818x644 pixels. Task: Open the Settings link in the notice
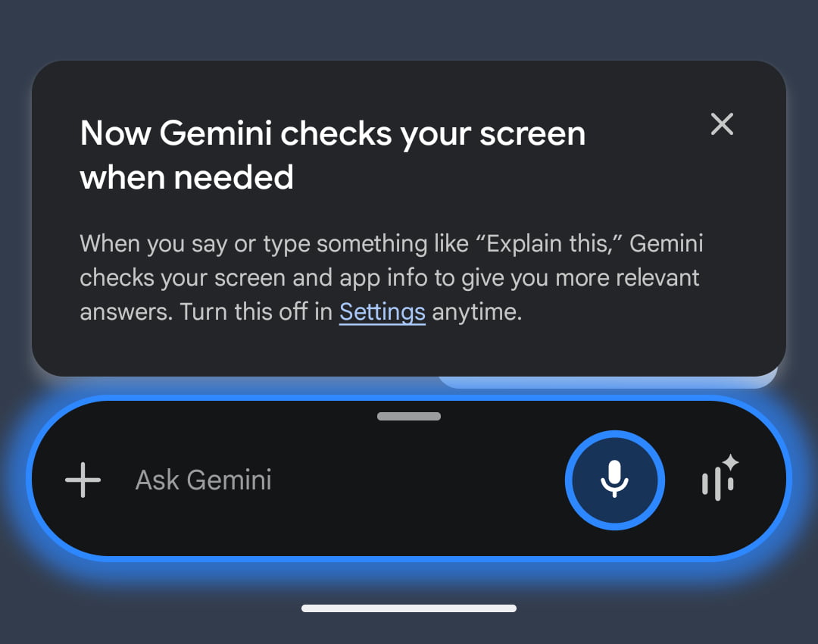[382, 312]
